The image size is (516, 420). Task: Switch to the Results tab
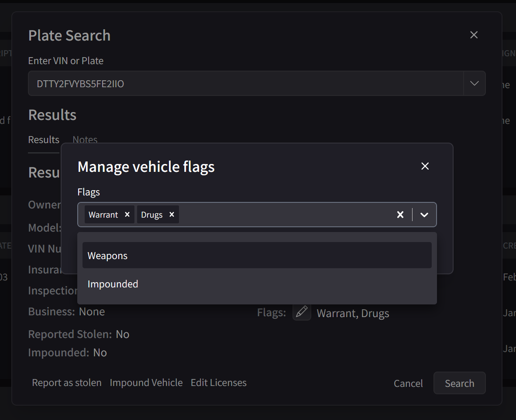point(44,139)
